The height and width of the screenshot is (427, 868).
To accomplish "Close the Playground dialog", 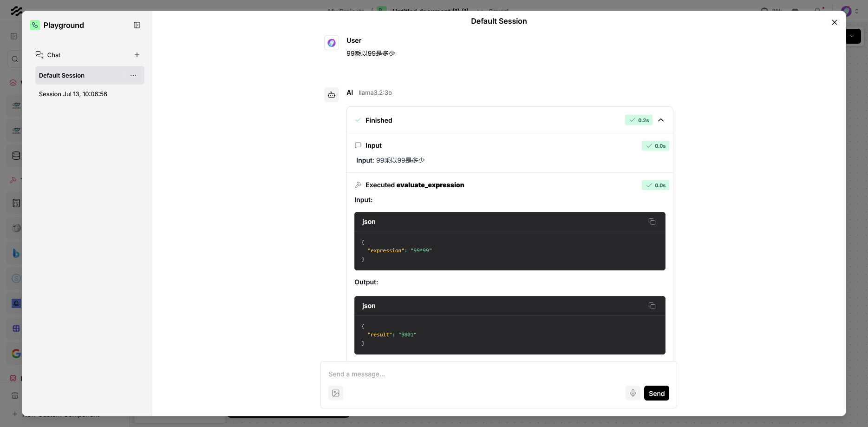I will pos(835,22).
